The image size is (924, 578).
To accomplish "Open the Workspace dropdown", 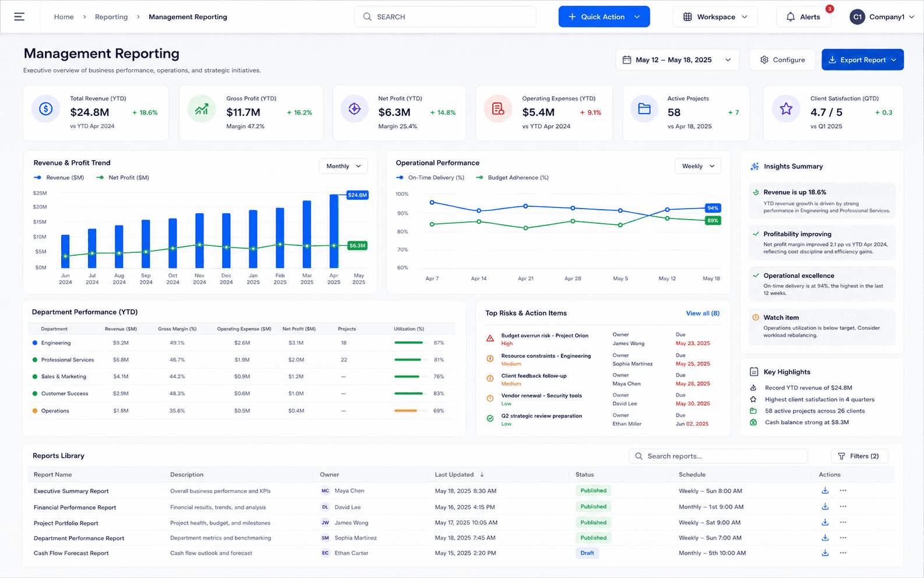I will (715, 17).
